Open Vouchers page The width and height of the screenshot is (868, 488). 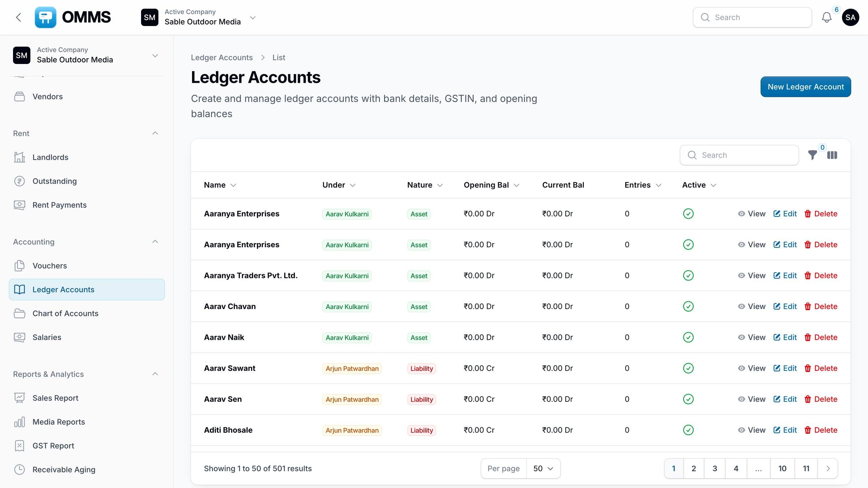point(87,266)
